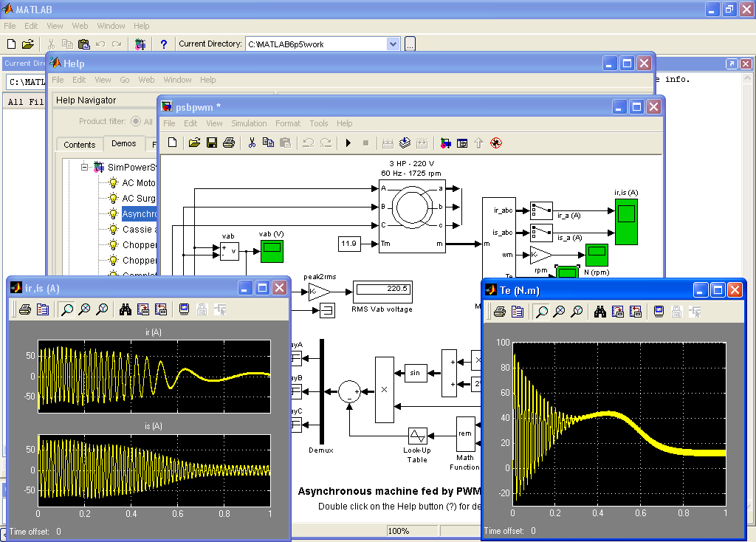Screen dimensions: 756x542
Task: Open Web menu in MATLAB main window
Action: 80,26
